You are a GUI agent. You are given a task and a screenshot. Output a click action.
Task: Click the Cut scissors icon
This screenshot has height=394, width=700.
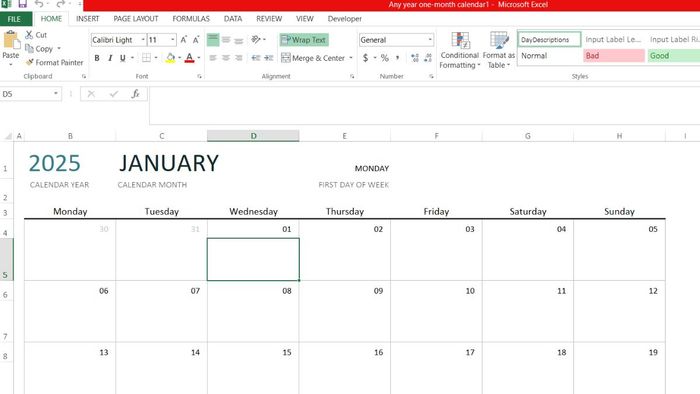point(29,34)
